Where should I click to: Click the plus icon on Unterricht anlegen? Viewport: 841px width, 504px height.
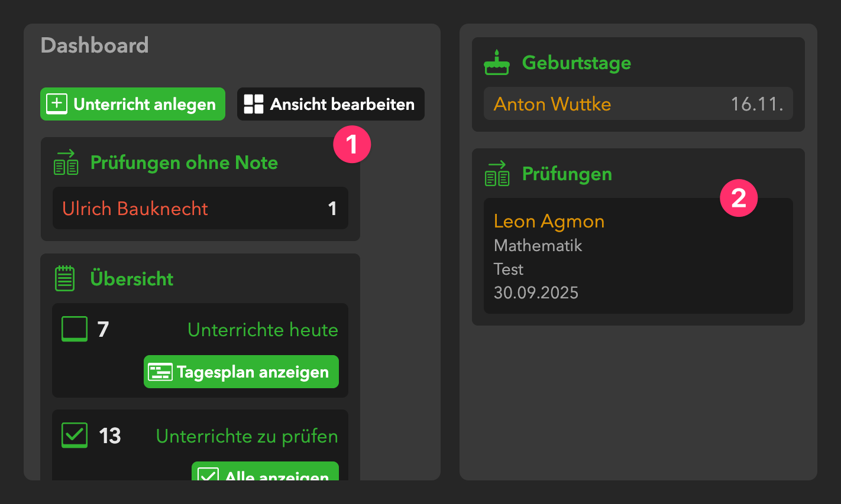pyautogui.click(x=57, y=104)
